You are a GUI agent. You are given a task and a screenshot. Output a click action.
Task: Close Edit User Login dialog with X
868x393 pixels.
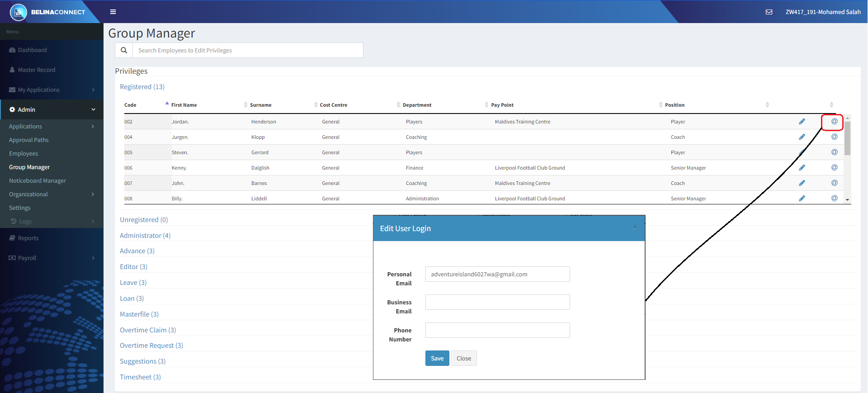[x=635, y=227]
